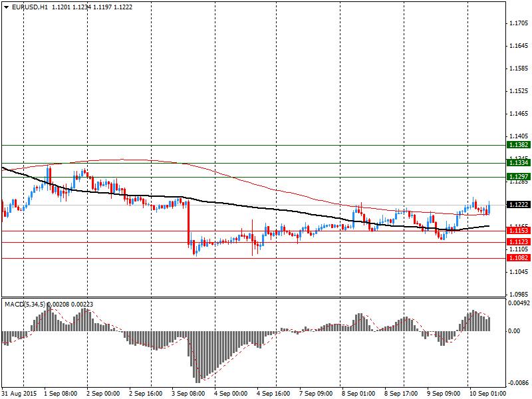The width and height of the screenshot is (532, 399).
Task: Click the 0.00 MACD zero level value
Action: [x=514, y=331]
